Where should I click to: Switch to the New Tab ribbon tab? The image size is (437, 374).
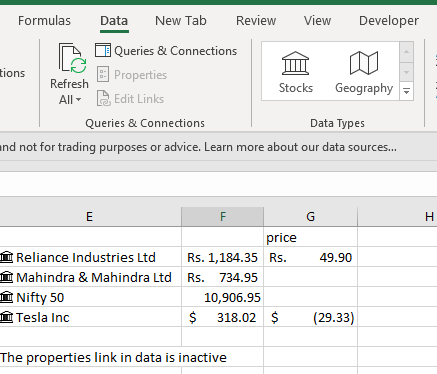pyautogui.click(x=181, y=21)
